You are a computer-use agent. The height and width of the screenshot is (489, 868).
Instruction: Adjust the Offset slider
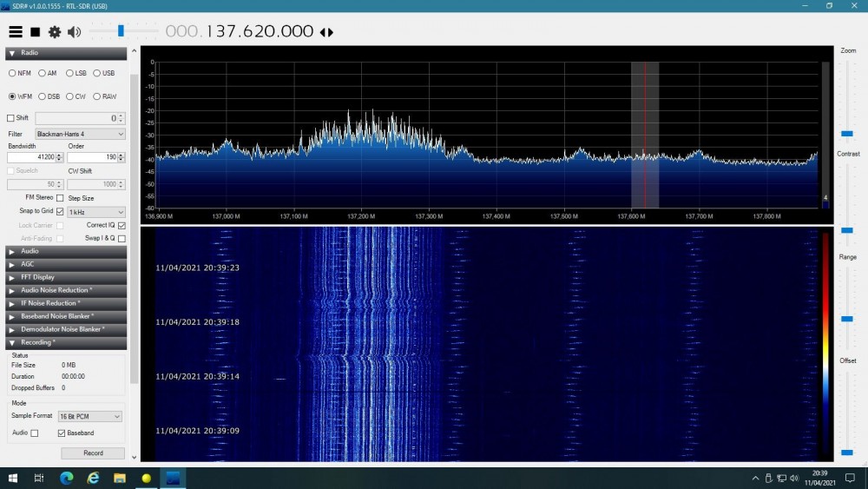847,453
